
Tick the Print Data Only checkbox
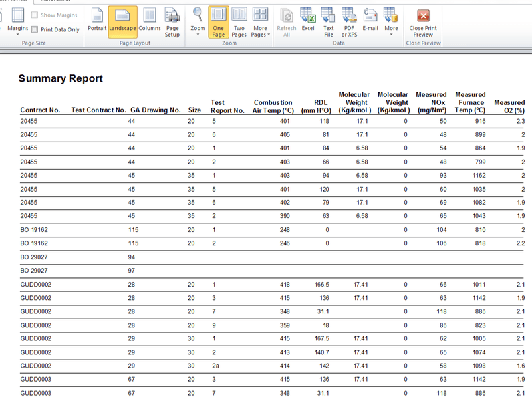pos(35,29)
